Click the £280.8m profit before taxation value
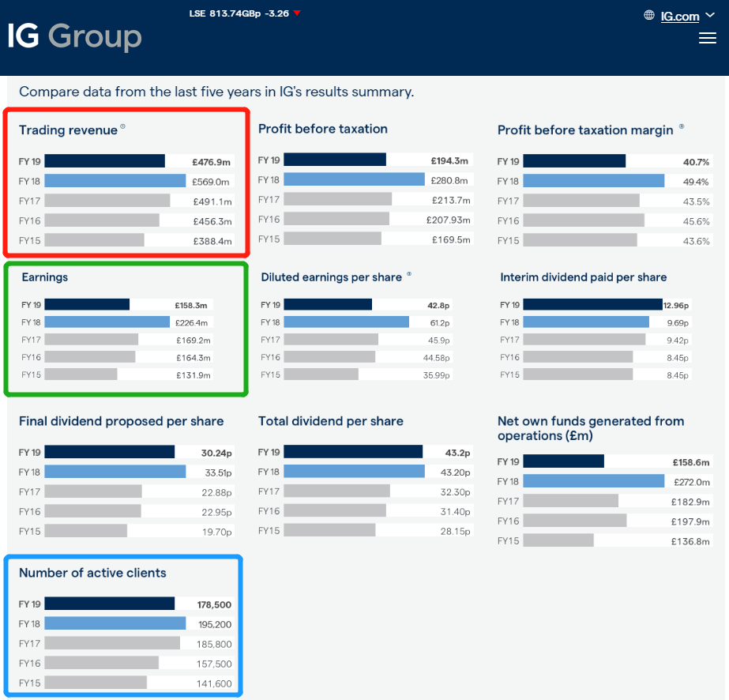Screen dimensions: 729x700 [x=449, y=180]
